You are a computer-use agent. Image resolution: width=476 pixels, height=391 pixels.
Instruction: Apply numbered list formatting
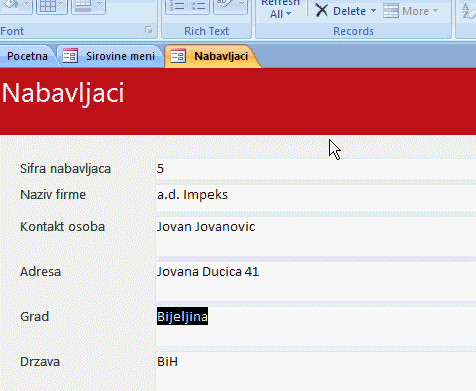click(x=176, y=6)
